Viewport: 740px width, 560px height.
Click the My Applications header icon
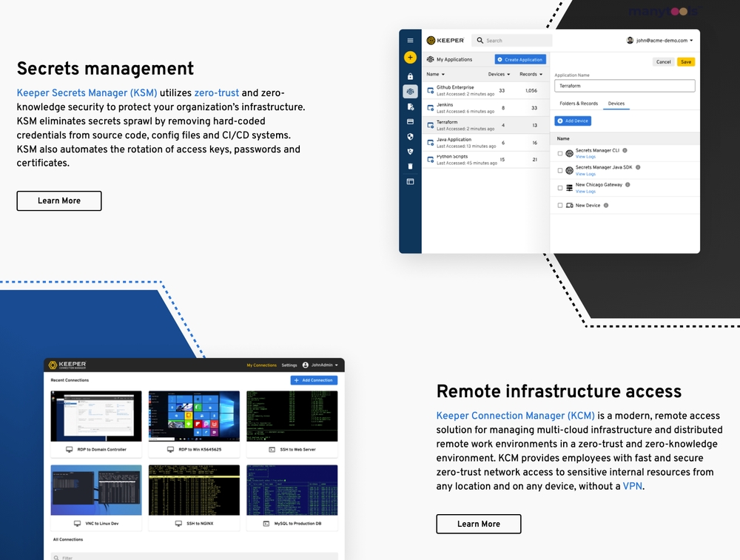430,59
